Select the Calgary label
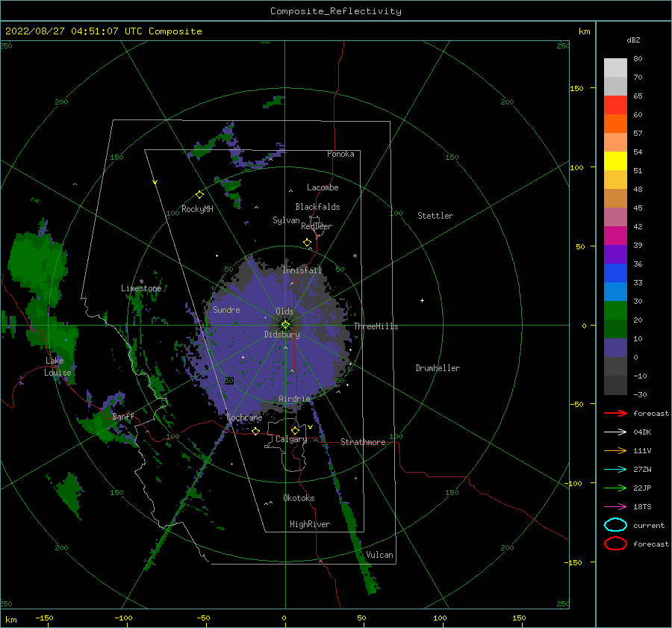Screen dimensions: 672x628 pyautogui.click(x=291, y=439)
